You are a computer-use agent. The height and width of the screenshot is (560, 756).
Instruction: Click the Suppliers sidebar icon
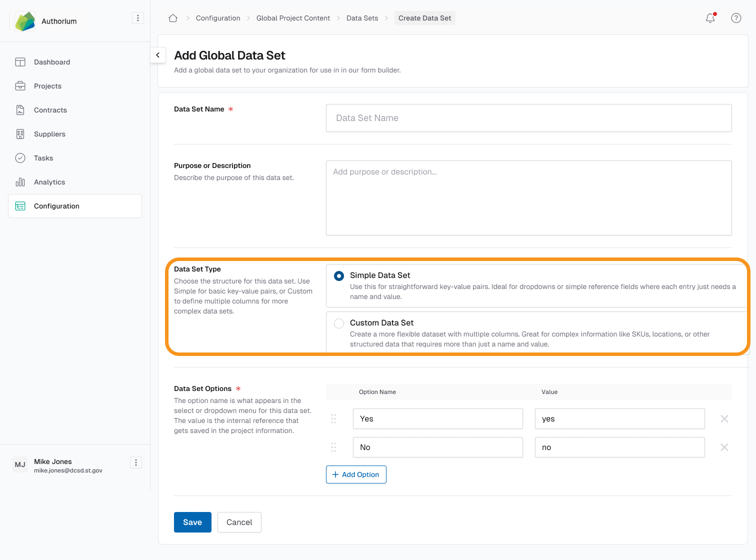(x=20, y=134)
